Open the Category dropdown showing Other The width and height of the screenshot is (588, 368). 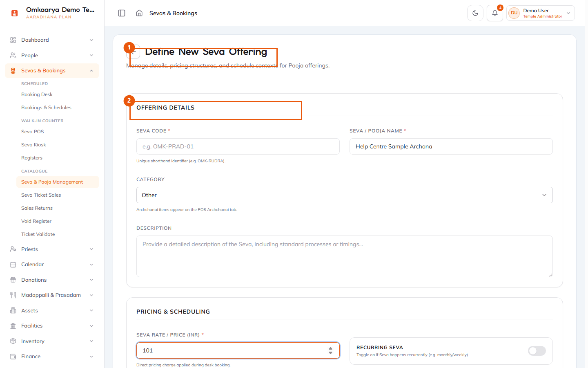(x=345, y=195)
